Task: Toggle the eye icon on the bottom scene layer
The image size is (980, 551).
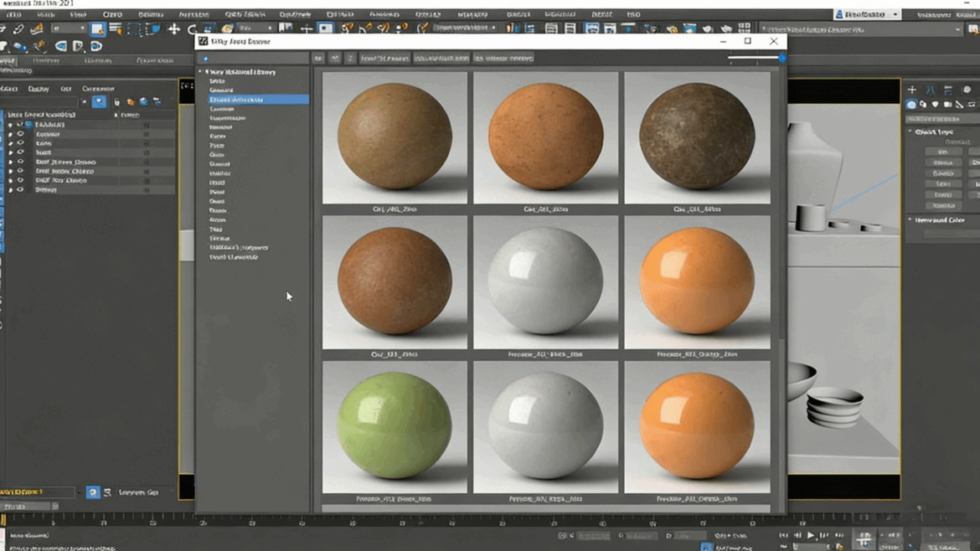Action: point(20,189)
